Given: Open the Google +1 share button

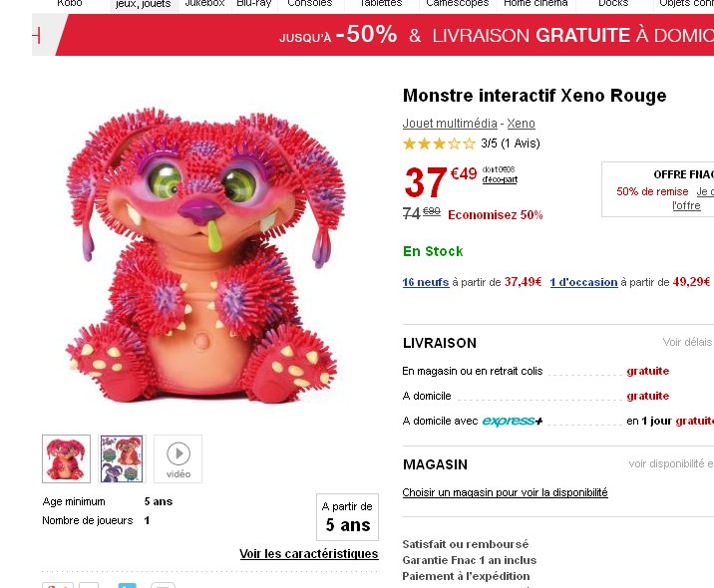Looking at the screenshot, I should tap(58, 585).
